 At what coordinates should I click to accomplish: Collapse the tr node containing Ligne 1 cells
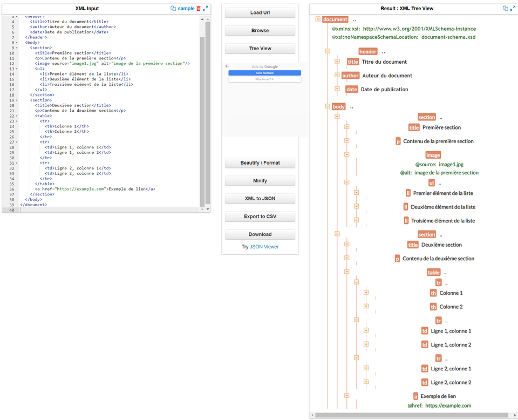(x=356, y=320)
